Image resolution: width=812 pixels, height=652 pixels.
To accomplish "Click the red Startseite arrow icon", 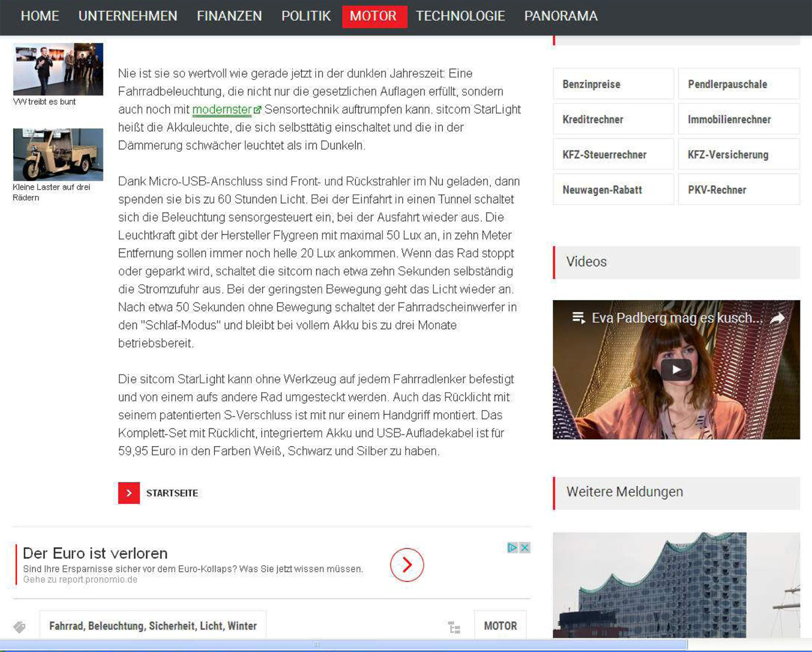I will pos(129,493).
